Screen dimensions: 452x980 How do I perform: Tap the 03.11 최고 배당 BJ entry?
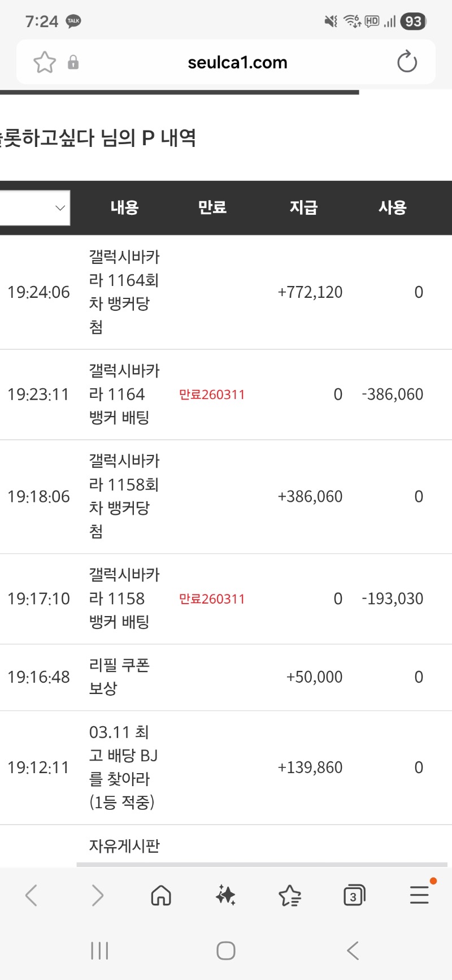pos(123,767)
